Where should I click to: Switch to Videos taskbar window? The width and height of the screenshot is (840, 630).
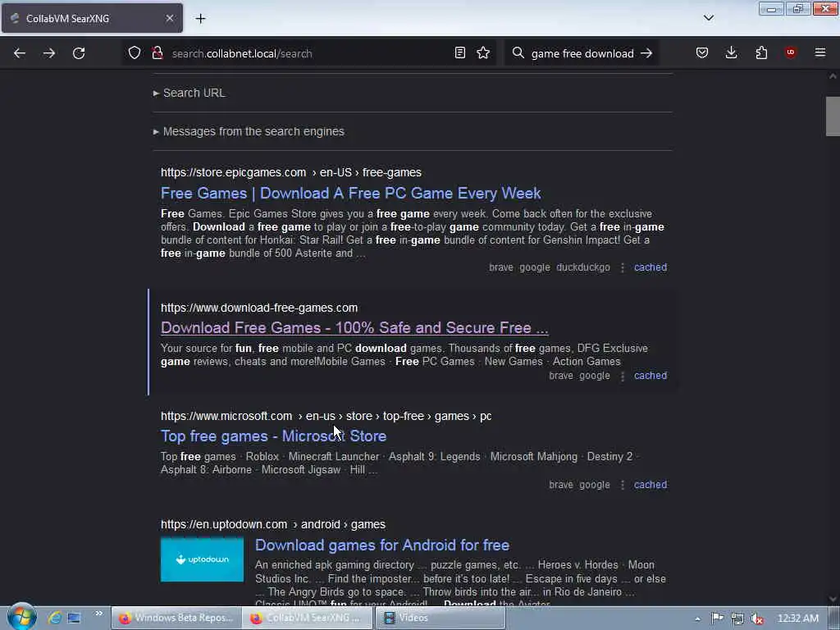(x=440, y=618)
